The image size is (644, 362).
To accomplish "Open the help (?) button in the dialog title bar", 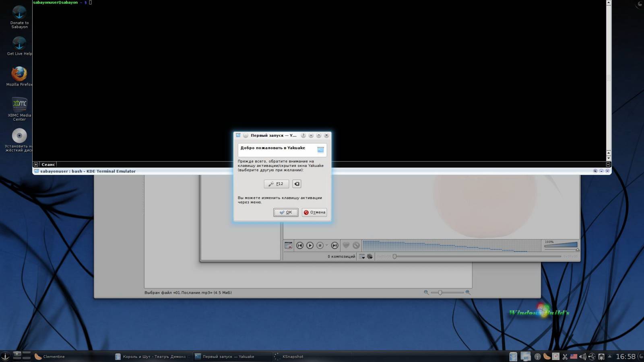I will [303, 136].
